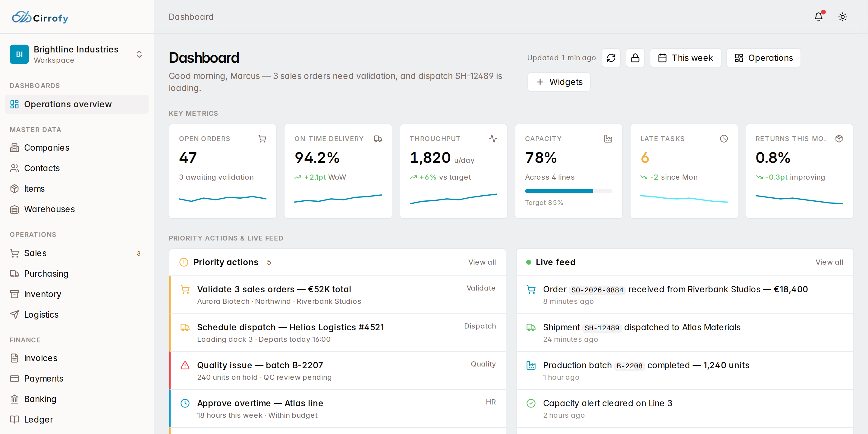
Task: Click the BI workspace avatar
Action: tap(19, 54)
